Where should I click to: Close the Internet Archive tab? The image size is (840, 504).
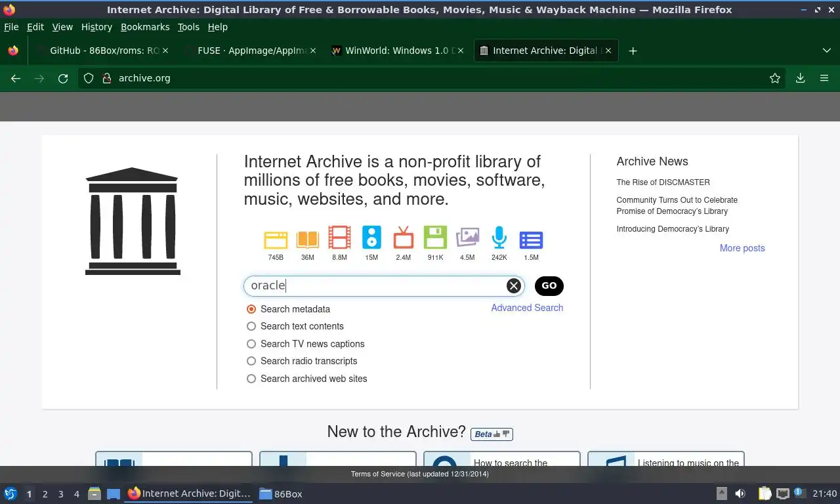click(608, 51)
